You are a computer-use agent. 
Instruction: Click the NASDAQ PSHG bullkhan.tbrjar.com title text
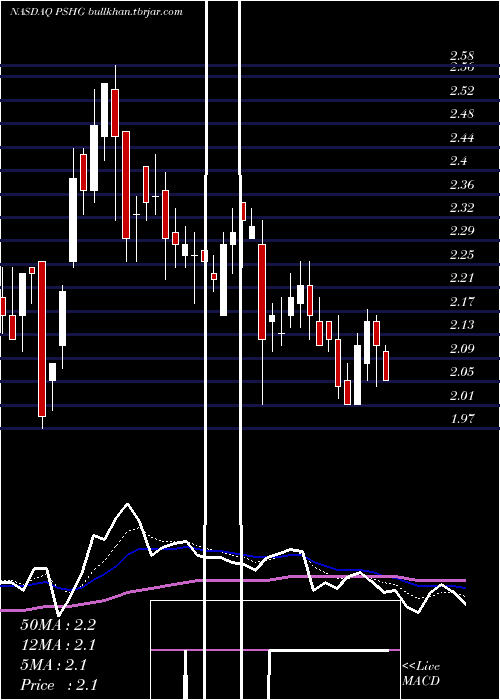(96, 12)
